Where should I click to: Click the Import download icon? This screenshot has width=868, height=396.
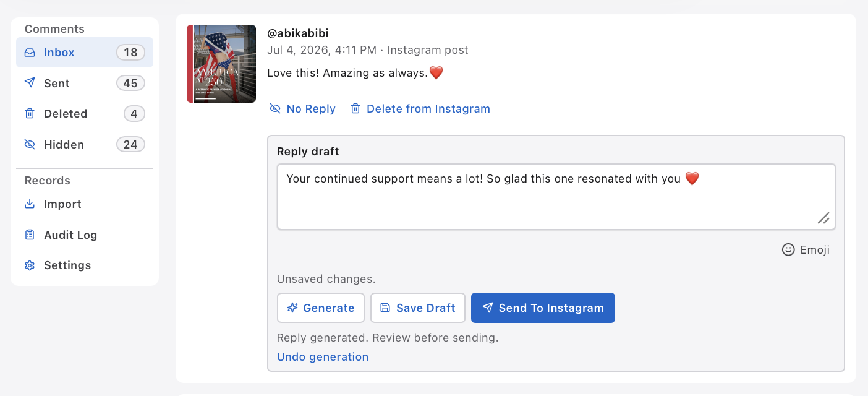coord(30,204)
